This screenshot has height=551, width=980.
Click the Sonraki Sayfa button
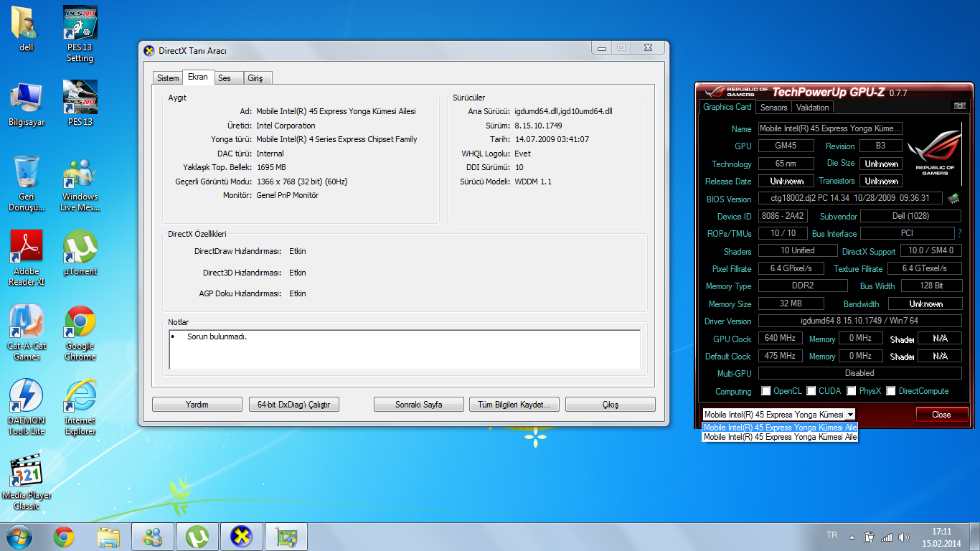pyautogui.click(x=419, y=405)
